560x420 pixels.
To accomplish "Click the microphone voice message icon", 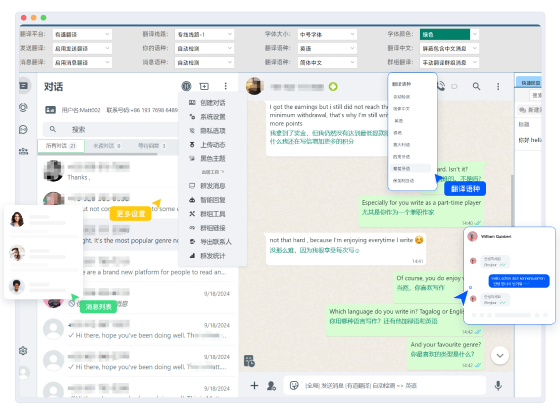I will tap(498, 385).
